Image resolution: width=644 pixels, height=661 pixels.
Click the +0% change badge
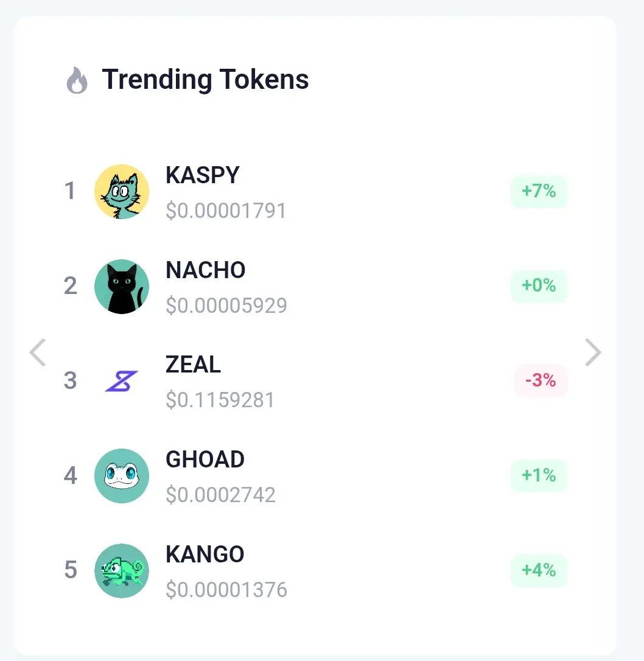click(x=539, y=285)
